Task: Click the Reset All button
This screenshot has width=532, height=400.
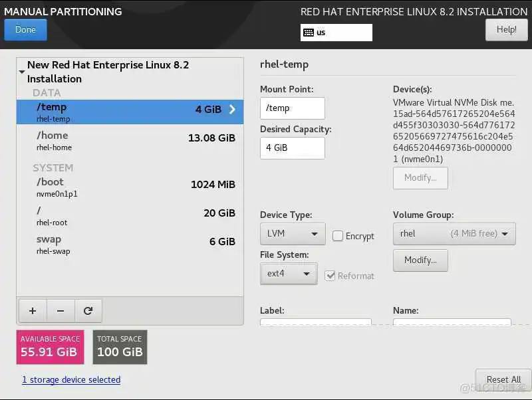Action: (x=503, y=379)
